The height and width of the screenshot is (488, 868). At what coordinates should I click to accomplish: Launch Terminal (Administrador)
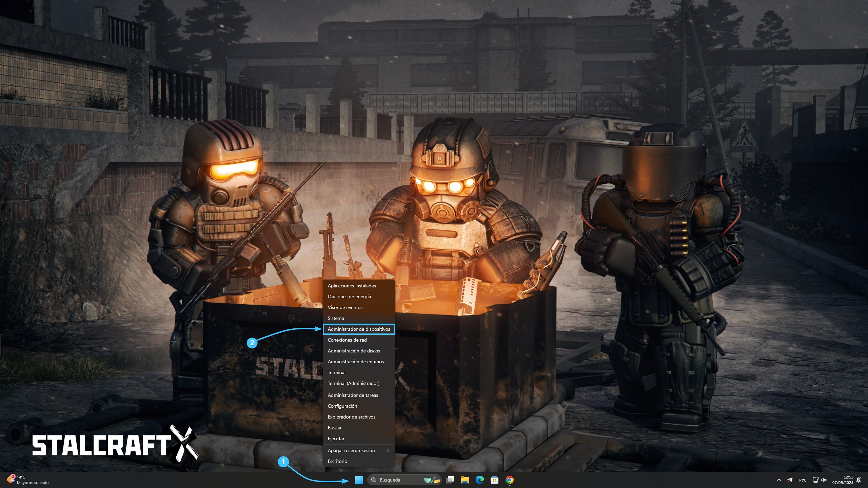pyautogui.click(x=359, y=383)
